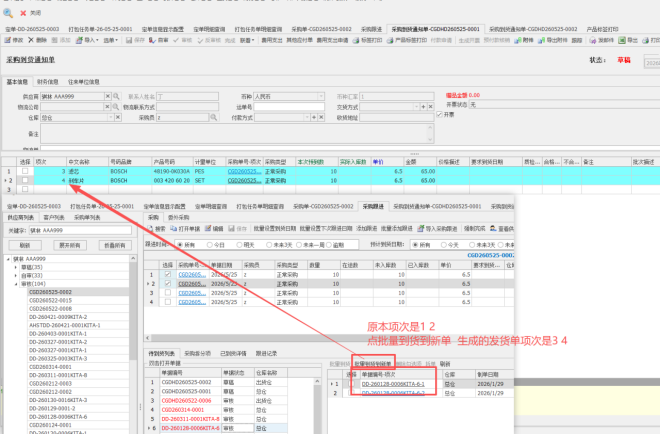Switch to the 往来单位信息 tab
Screen dimensions: 660x434
pos(84,82)
